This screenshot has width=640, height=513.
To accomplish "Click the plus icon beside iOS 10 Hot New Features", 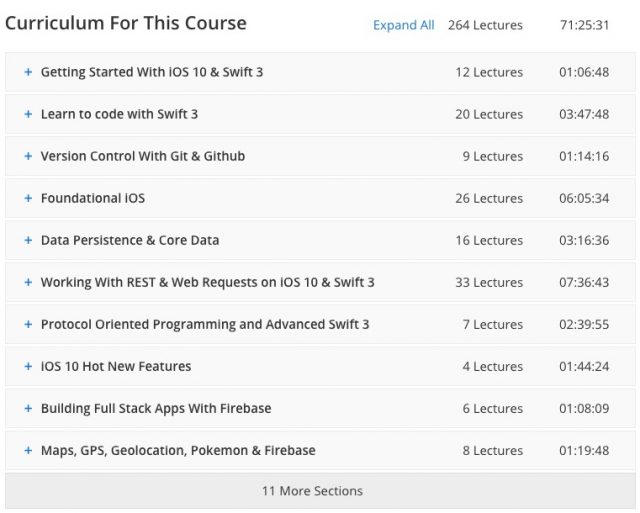I will 28,366.
